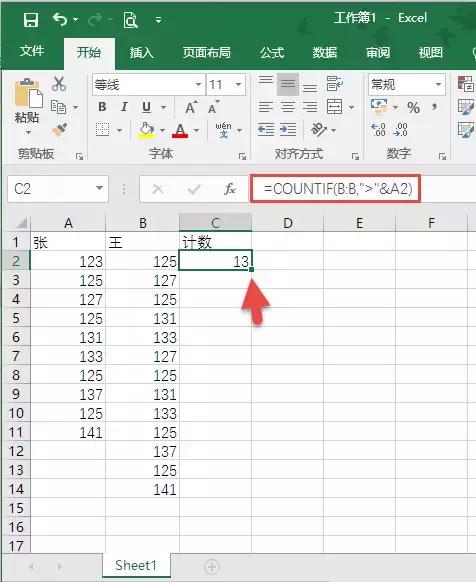Viewport: 476px width, 582px height.
Task: Add a new sheet with plus button
Action: (212, 566)
